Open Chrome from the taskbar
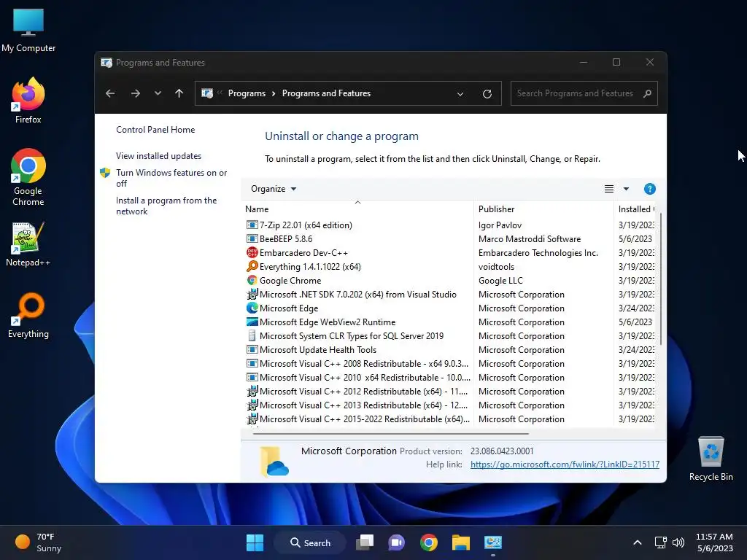747x560 pixels. click(x=429, y=542)
